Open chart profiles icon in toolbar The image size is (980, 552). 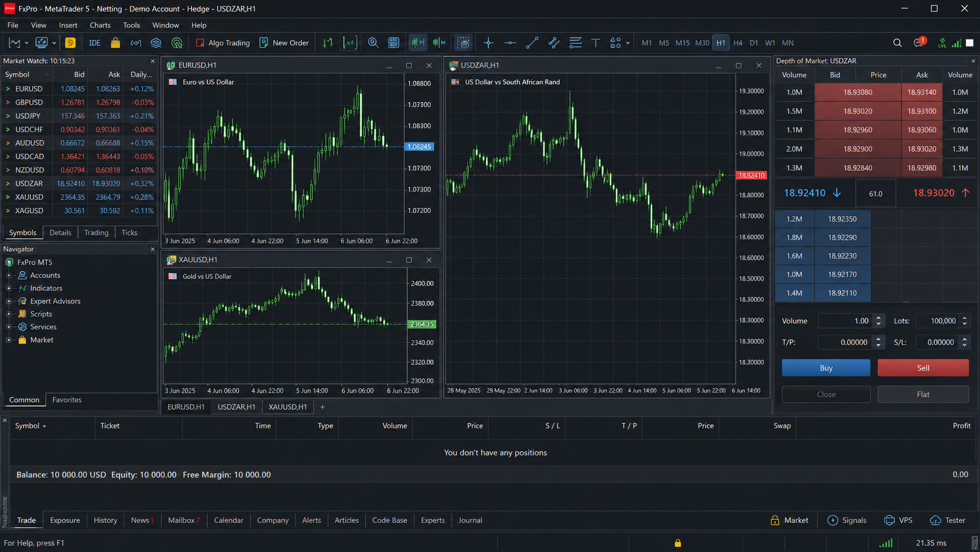click(41, 43)
